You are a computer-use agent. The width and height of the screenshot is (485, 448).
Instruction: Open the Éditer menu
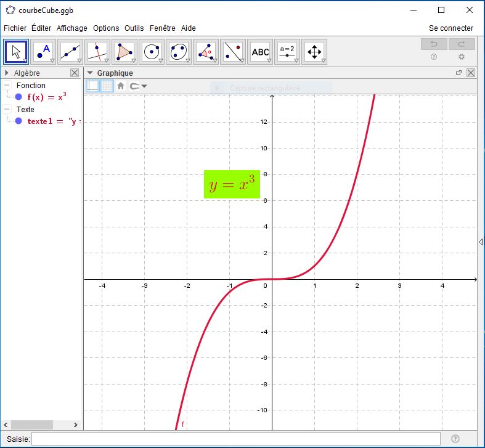coord(41,28)
